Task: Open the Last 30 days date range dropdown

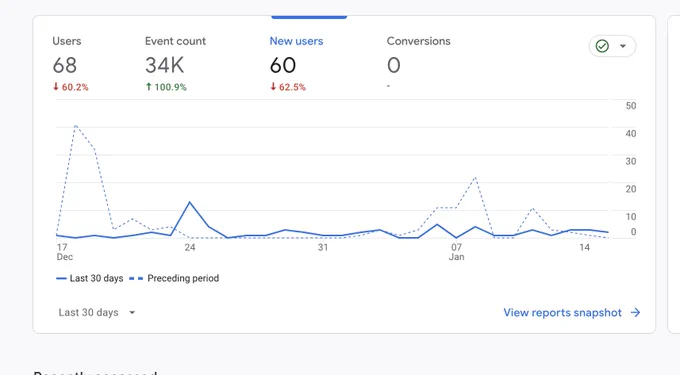Action: 97,313
